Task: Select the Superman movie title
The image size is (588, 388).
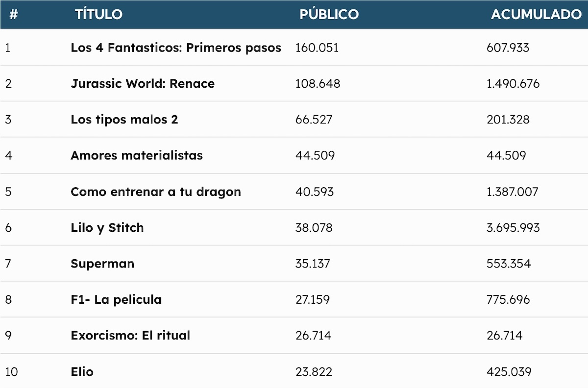Action: 102,264
